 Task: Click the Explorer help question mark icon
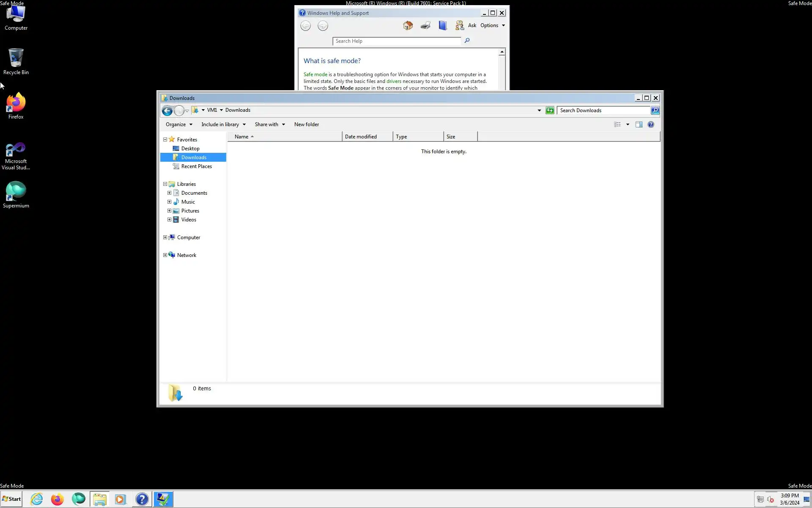click(650, 124)
